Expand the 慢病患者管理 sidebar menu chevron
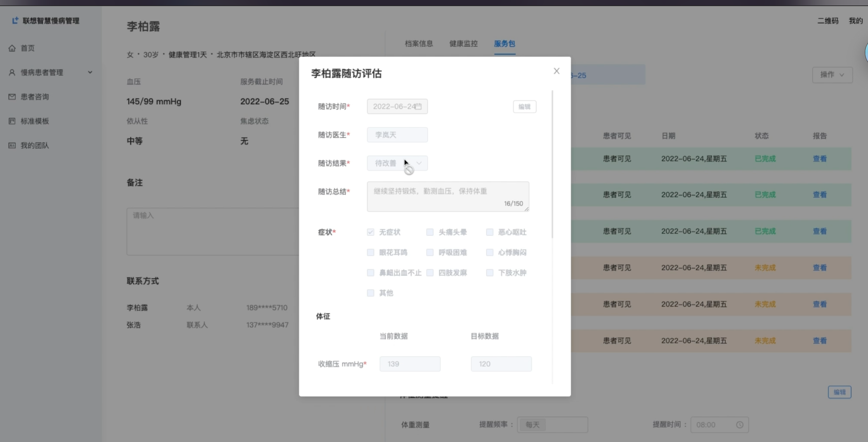The height and width of the screenshot is (442, 868). (x=90, y=72)
